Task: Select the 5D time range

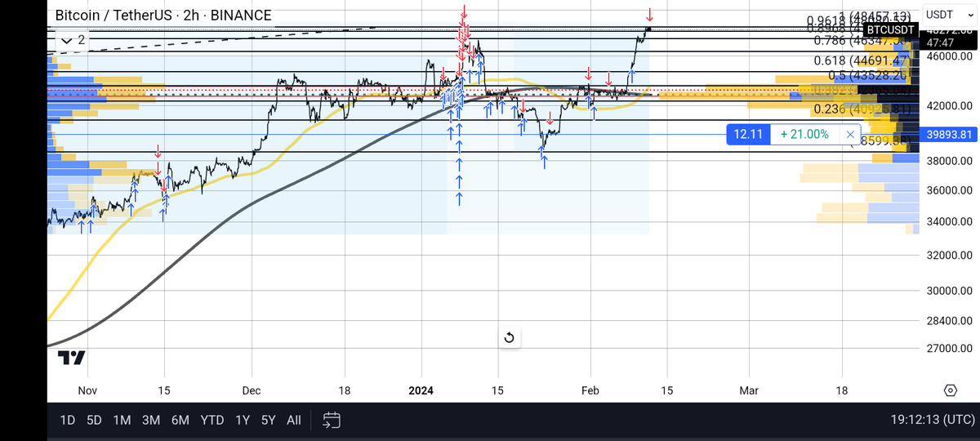Action: pos(94,421)
